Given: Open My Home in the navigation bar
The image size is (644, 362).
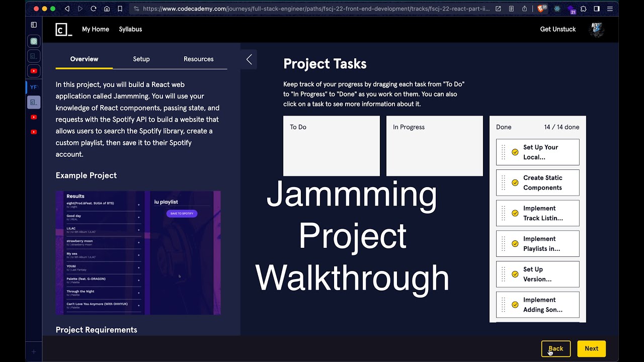Looking at the screenshot, I should tap(96, 29).
